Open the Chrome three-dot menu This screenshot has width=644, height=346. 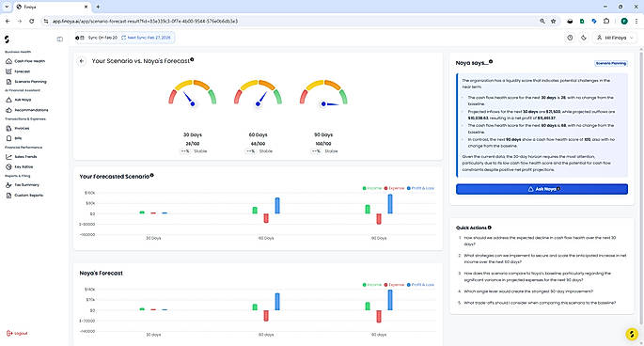[x=636, y=21]
